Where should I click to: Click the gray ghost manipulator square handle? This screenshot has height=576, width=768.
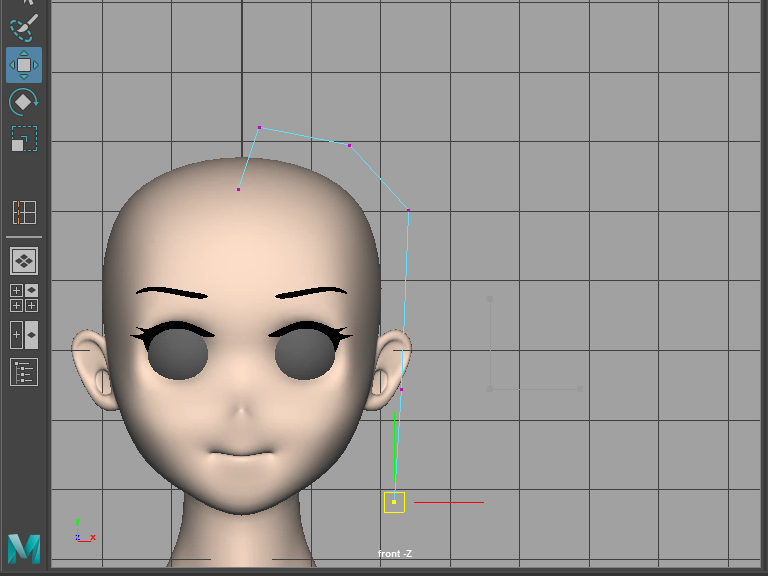490,298
